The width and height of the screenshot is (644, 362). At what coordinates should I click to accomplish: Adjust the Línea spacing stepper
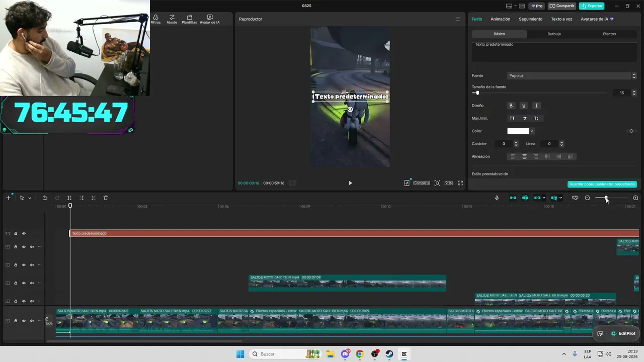(x=561, y=144)
